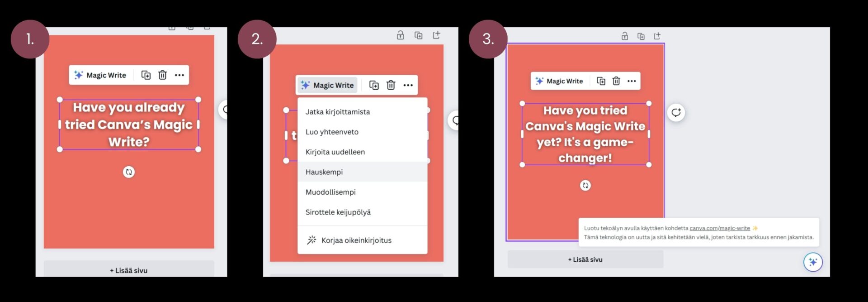Open the three-dots menu in screenshot 3's toolbar

click(x=632, y=81)
